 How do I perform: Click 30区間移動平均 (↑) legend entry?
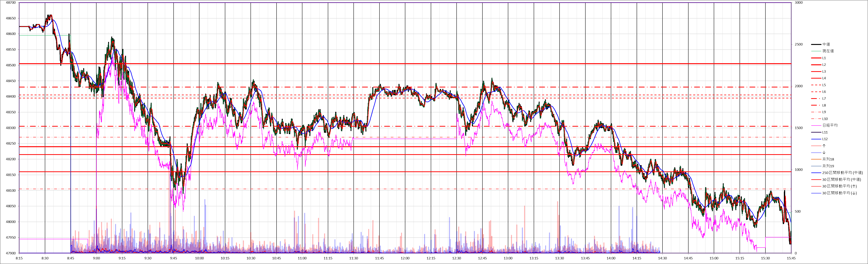[x=839, y=186]
